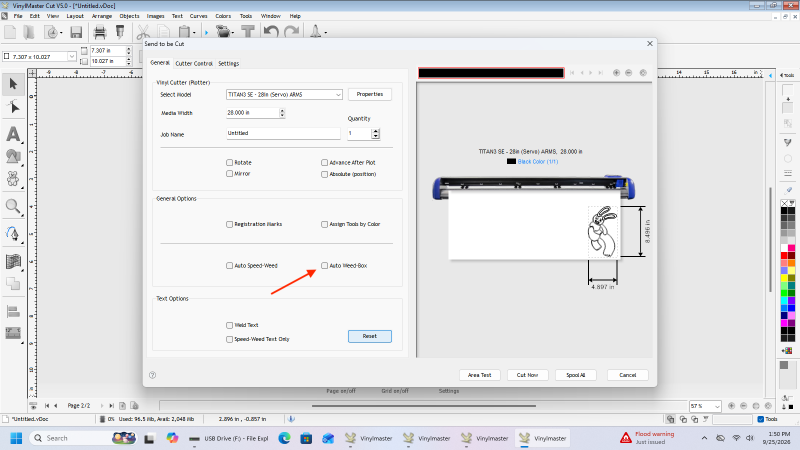This screenshot has width=800, height=450.
Task: Select the arrow pointer tool in left toolbar
Action: (13, 84)
